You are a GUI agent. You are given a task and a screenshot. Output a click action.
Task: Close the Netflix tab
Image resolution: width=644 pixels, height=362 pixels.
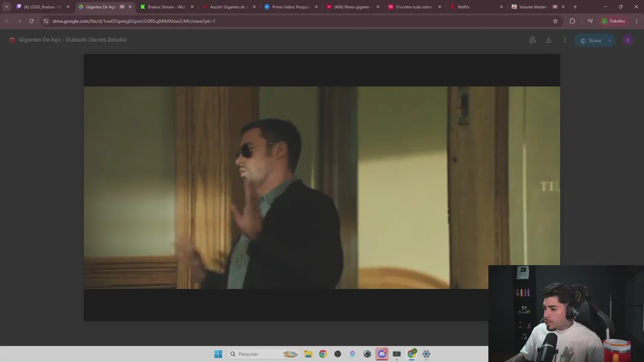tap(501, 7)
